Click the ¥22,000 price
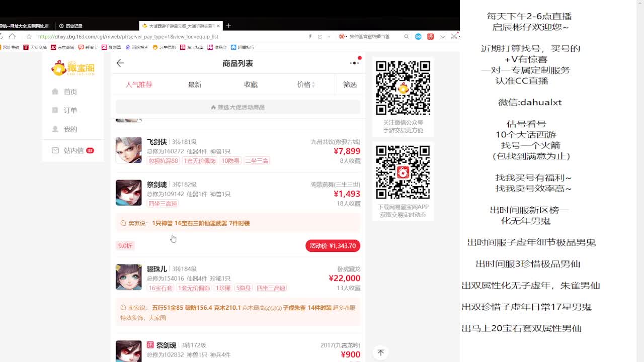Viewport: 644px width, 362px height. click(344, 278)
